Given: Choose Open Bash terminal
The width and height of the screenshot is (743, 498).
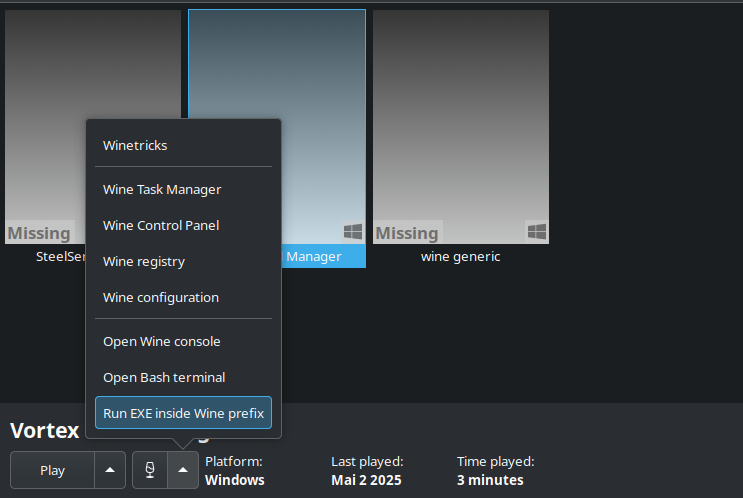Looking at the screenshot, I should pos(183,378).
